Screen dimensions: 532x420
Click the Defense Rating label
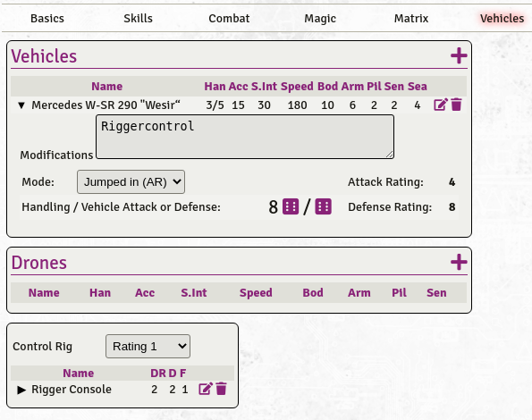click(390, 206)
